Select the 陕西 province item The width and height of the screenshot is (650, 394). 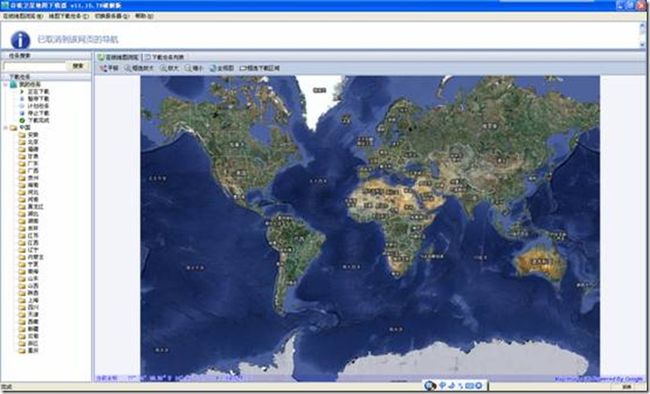click(33, 293)
